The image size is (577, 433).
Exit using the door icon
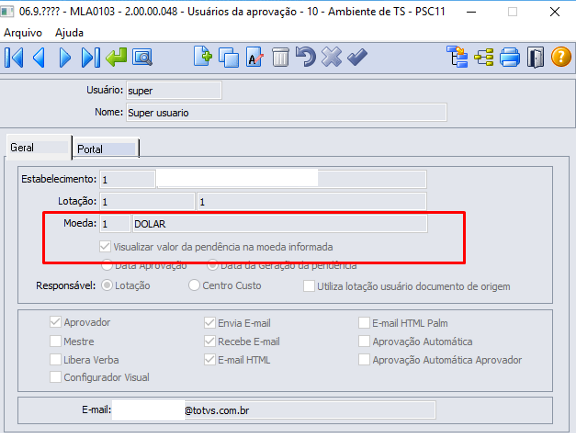(535, 57)
